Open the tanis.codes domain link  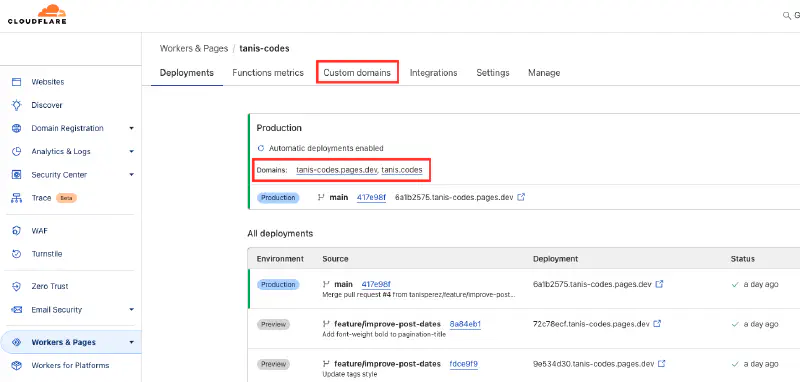[402, 170]
